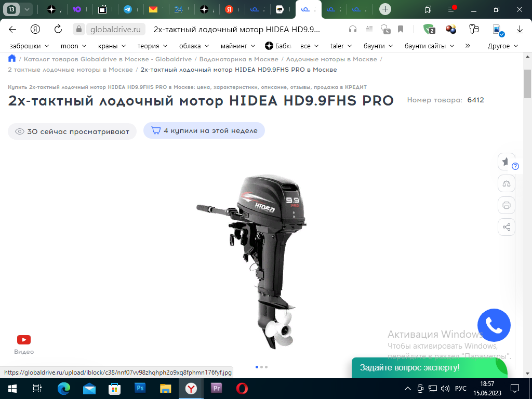Play the product Видео YouTube icon
Screen dimensions: 532x399
(x=24, y=340)
